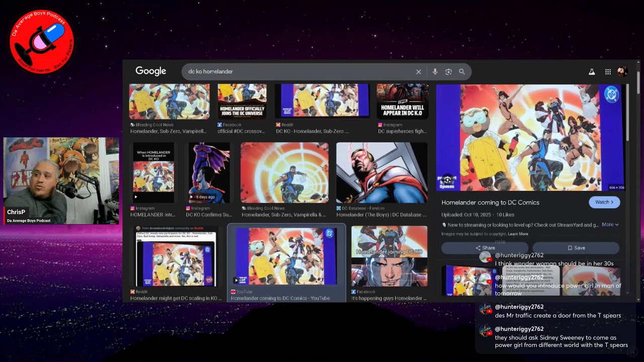Click the 'Sidney Sweeney' chat message
Screen dimensions: 644x362
[561, 341]
